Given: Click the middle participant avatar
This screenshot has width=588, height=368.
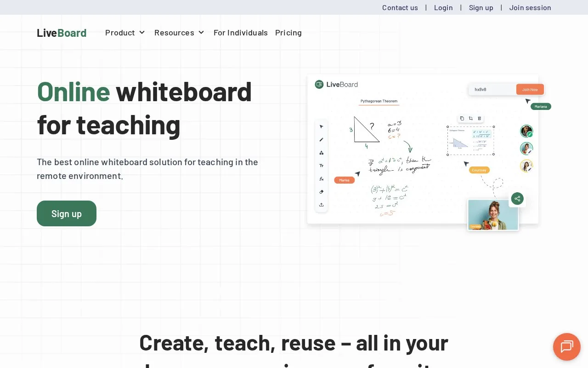Looking at the screenshot, I should pyautogui.click(x=526, y=149).
